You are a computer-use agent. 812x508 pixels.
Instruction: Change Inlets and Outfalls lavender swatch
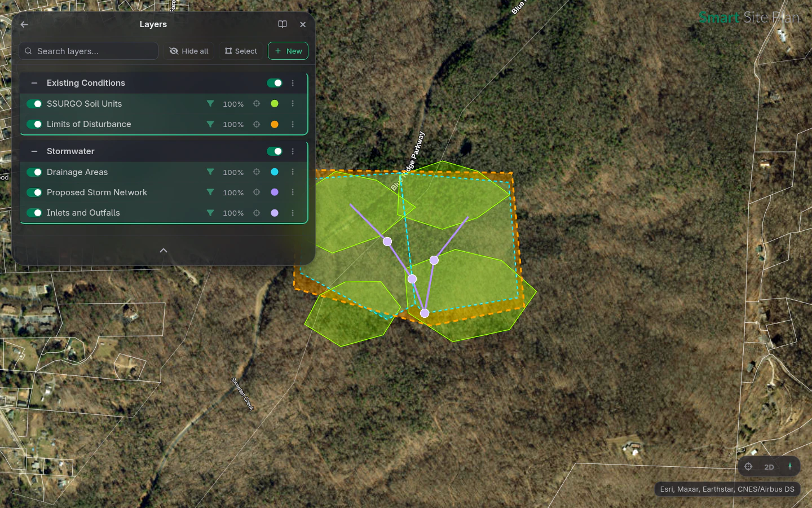coord(275,213)
